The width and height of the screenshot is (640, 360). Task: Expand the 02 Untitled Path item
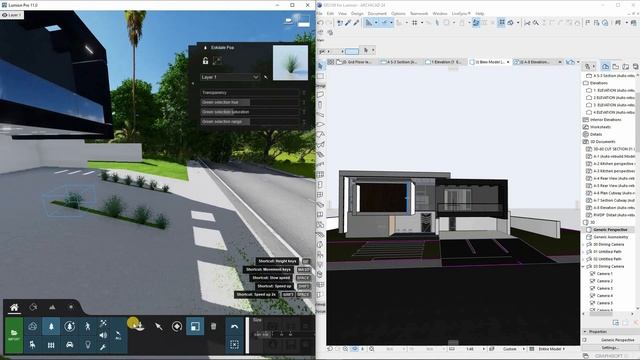(x=583, y=259)
